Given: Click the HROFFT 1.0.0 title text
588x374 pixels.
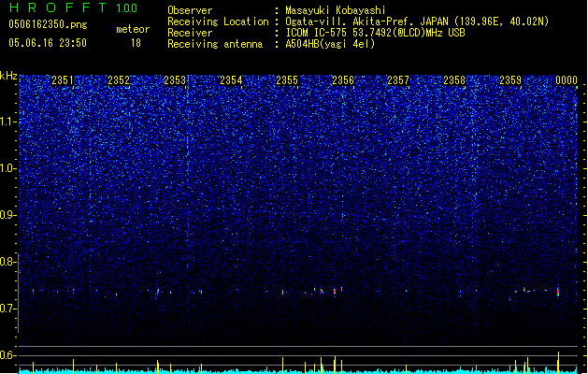Looking at the screenshot, I should [x=73, y=7].
